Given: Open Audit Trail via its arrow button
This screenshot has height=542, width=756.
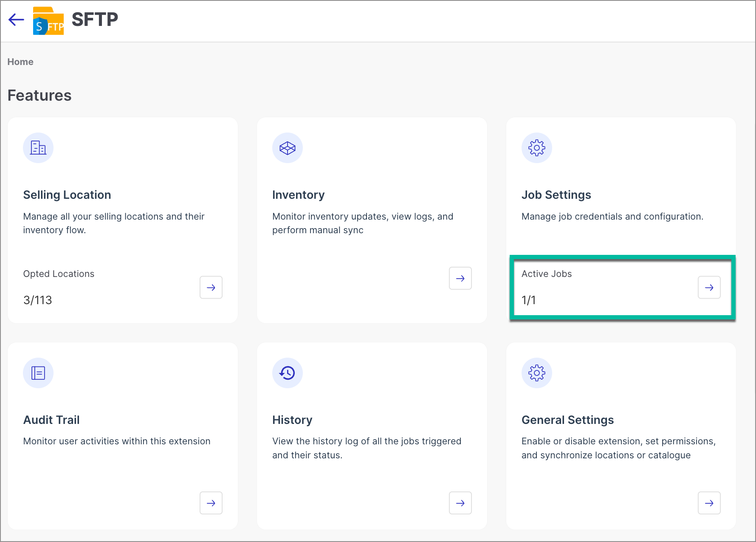Looking at the screenshot, I should (x=211, y=503).
